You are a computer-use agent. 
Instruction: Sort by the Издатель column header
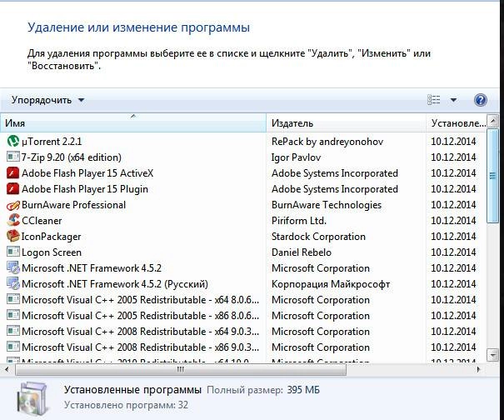pyautogui.click(x=347, y=122)
